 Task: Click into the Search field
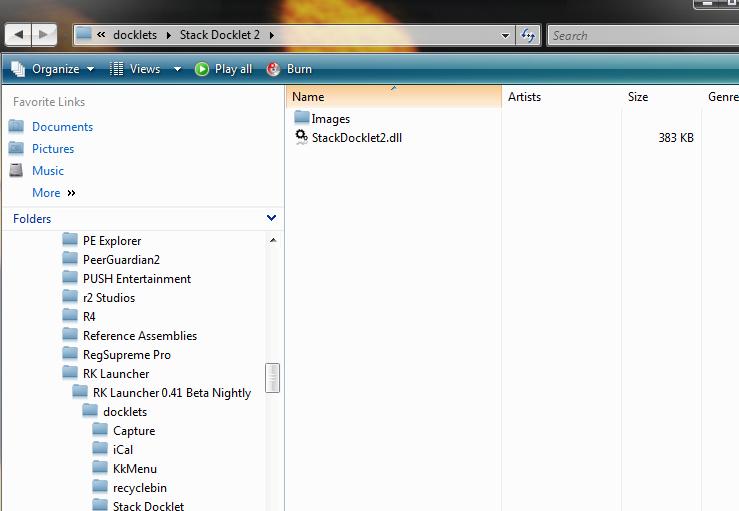pos(643,35)
